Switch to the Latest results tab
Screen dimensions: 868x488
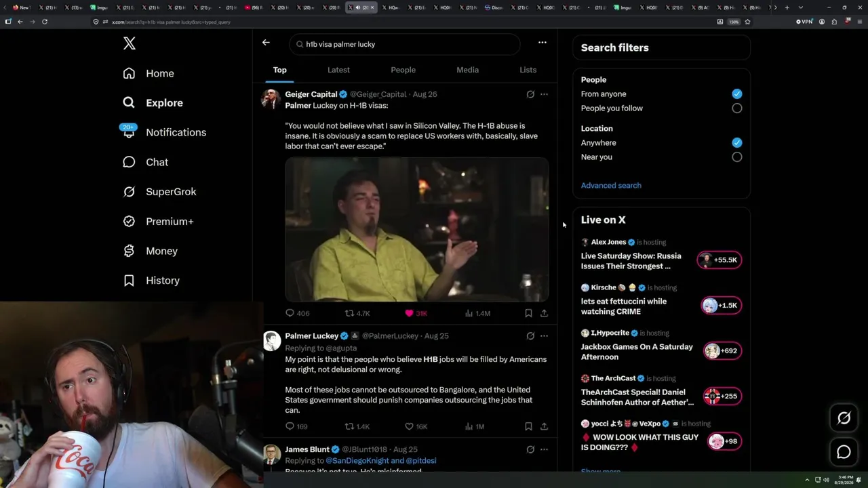pyautogui.click(x=338, y=70)
